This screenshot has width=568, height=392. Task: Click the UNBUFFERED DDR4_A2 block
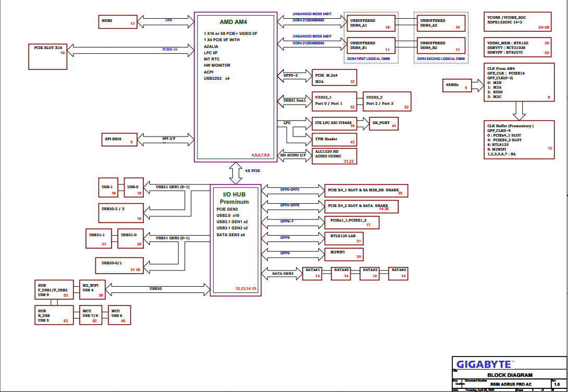(x=441, y=23)
